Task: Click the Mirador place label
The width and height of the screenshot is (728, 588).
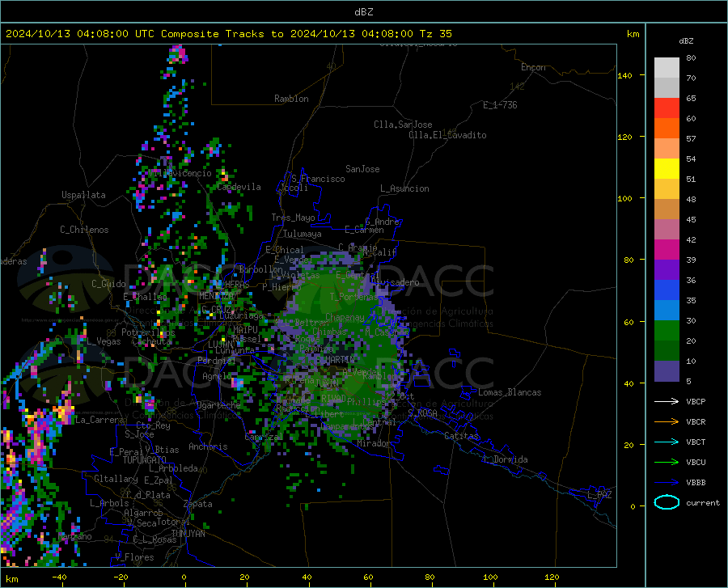Action: 373,443
